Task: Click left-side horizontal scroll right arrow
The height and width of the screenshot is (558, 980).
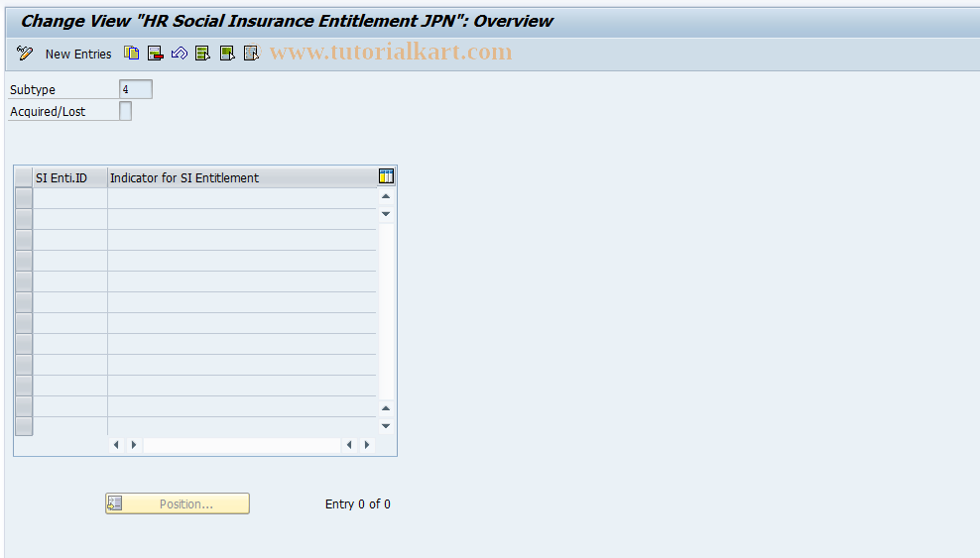Action: coord(134,445)
